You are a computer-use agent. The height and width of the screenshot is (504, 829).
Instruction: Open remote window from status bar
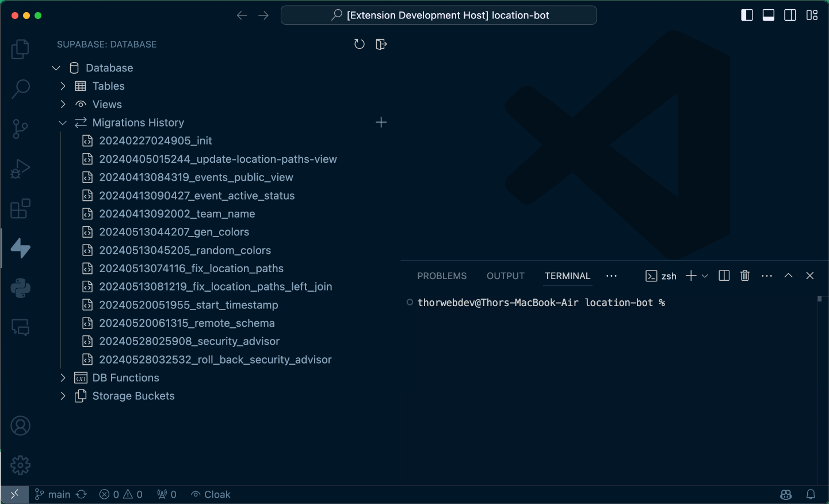pos(14,495)
